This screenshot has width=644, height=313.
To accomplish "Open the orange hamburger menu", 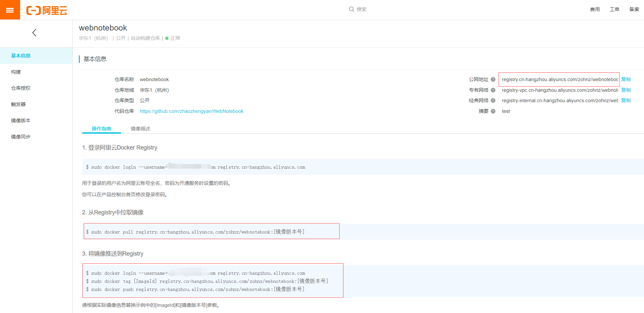I will [10, 10].
